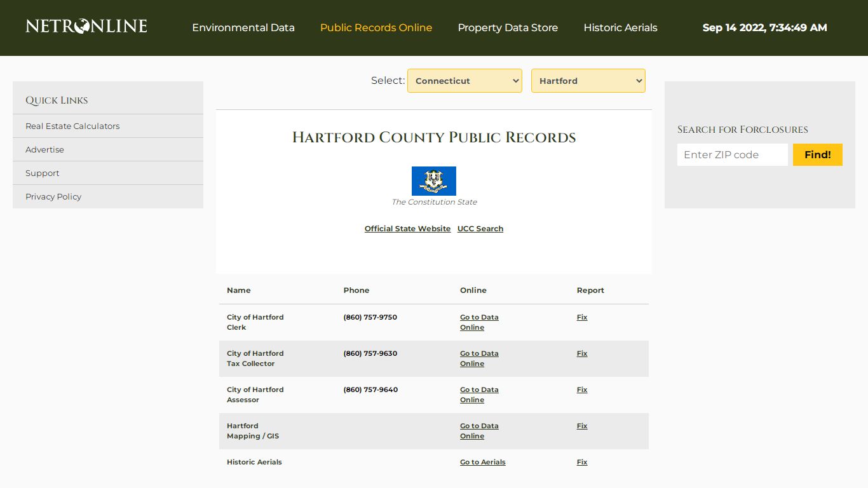Click Go to Aerials link
This screenshot has width=868, height=488.
483,462
